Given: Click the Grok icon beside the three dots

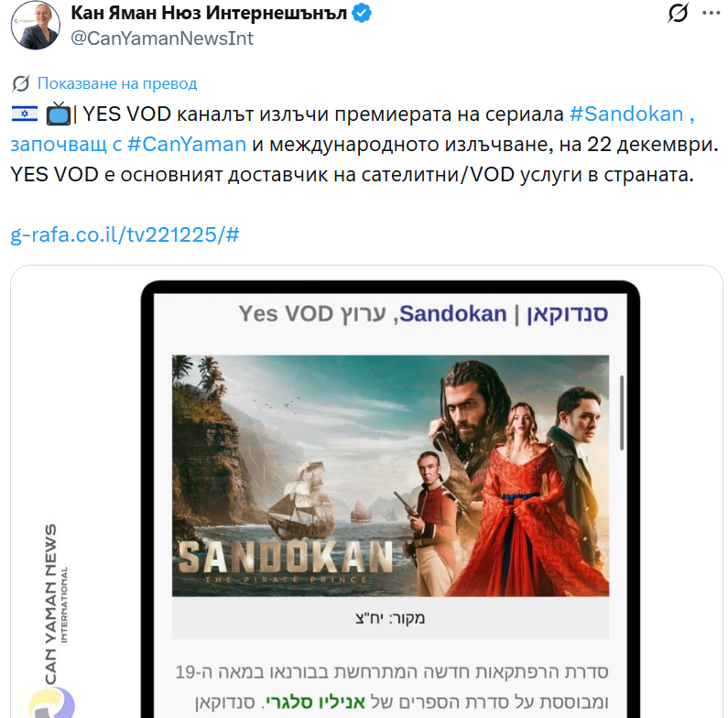Looking at the screenshot, I should point(679,13).
